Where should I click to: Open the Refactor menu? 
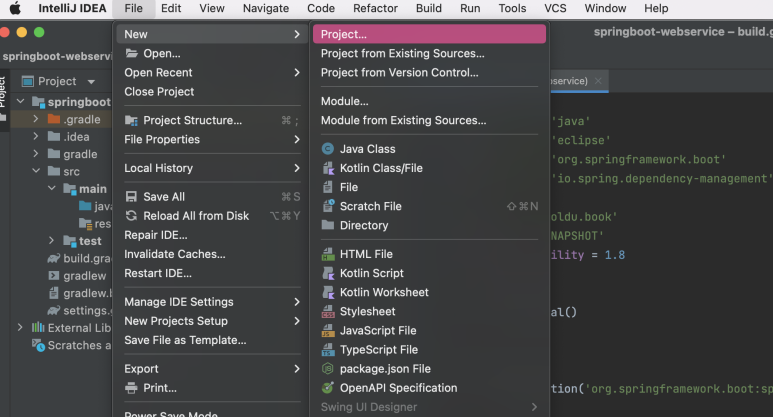coord(375,8)
